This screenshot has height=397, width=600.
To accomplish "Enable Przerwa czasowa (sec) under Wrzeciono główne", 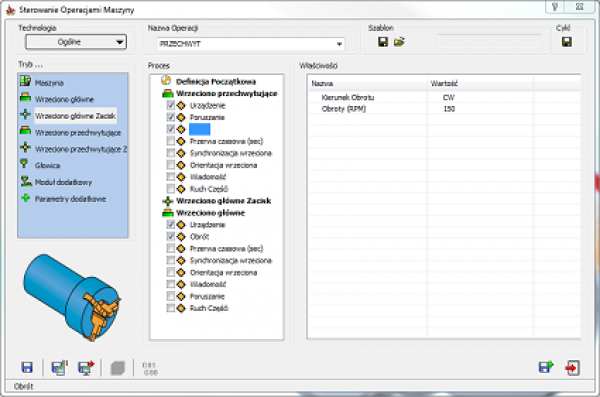I will coord(171,248).
